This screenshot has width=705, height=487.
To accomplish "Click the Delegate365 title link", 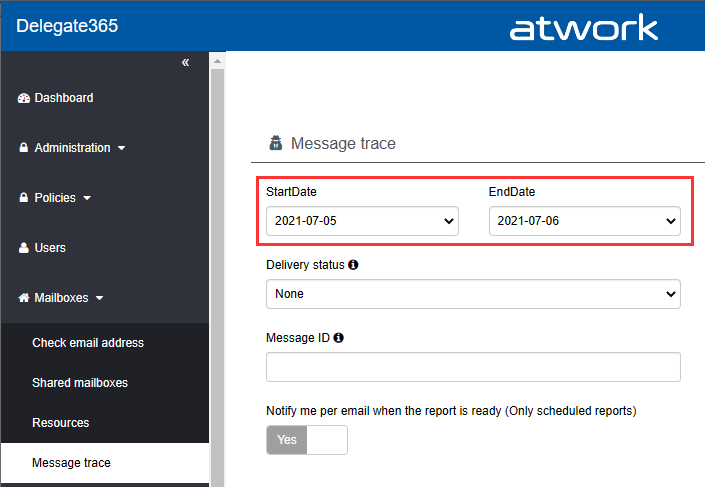I will (67, 26).
